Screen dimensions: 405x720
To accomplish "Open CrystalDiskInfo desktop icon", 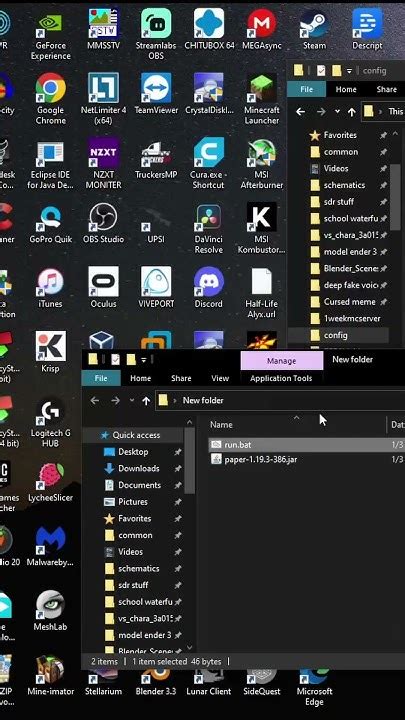I will [x=209, y=94].
